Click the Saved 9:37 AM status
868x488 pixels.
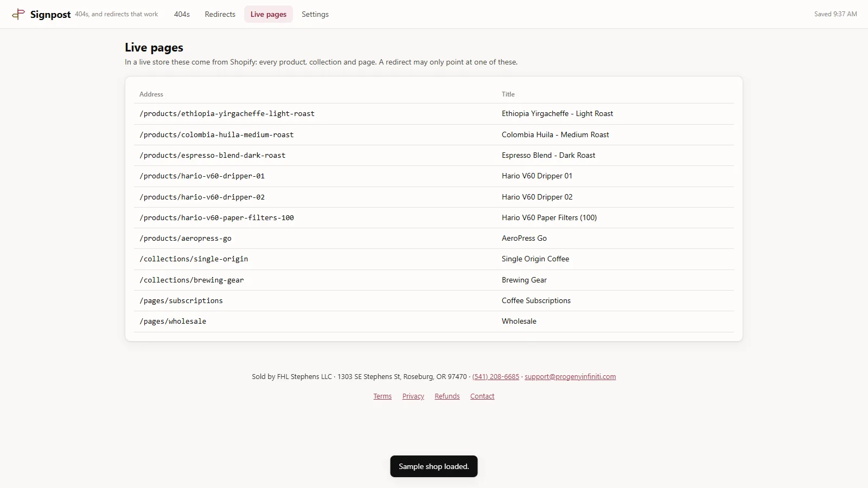click(835, 14)
